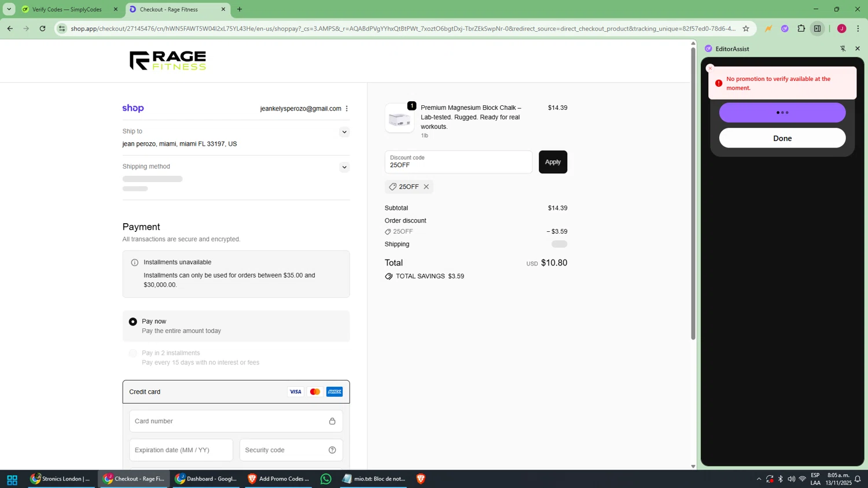The image size is (868, 488).
Task: Click the Shop pay logo
Action: coord(133,108)
